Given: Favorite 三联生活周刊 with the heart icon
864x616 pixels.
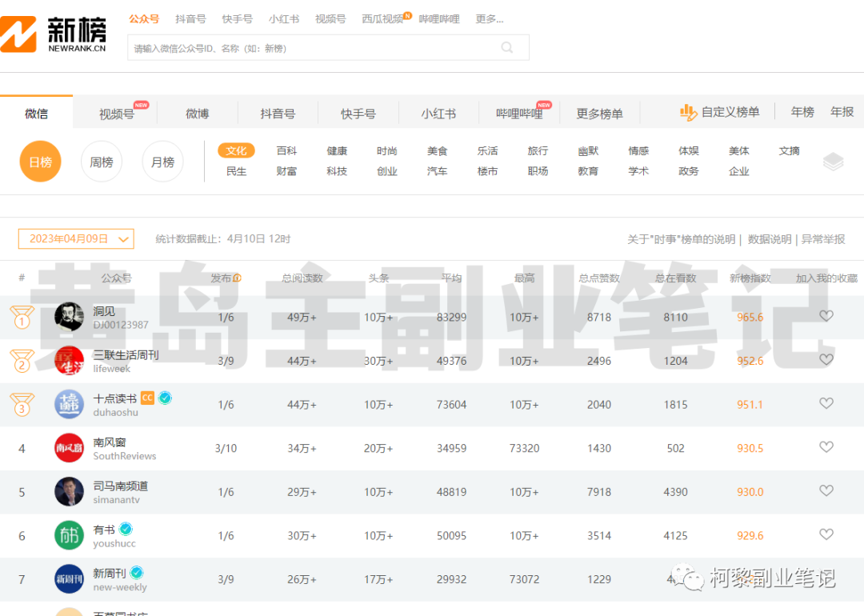Looking at the screenshot, I should (826, 360).
